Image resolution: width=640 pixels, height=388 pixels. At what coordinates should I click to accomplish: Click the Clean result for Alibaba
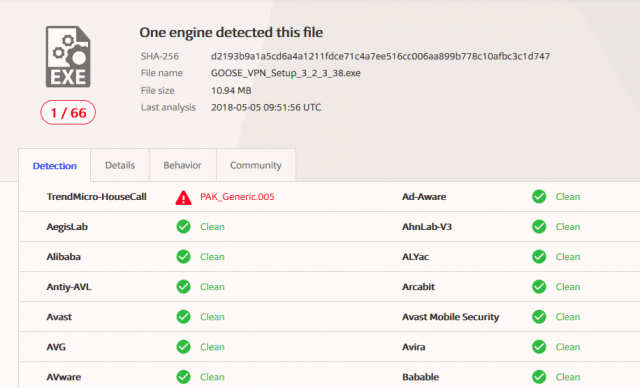[212, 257]
